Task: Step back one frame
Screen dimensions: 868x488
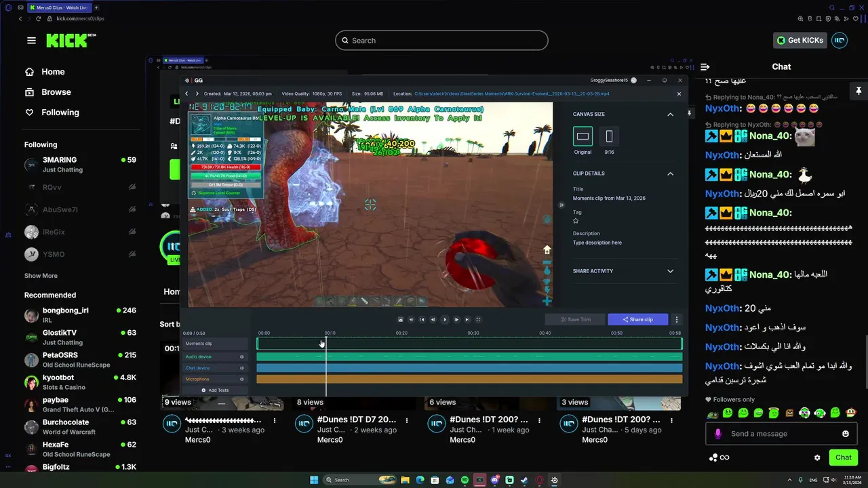Action: [x=433, y=319]
